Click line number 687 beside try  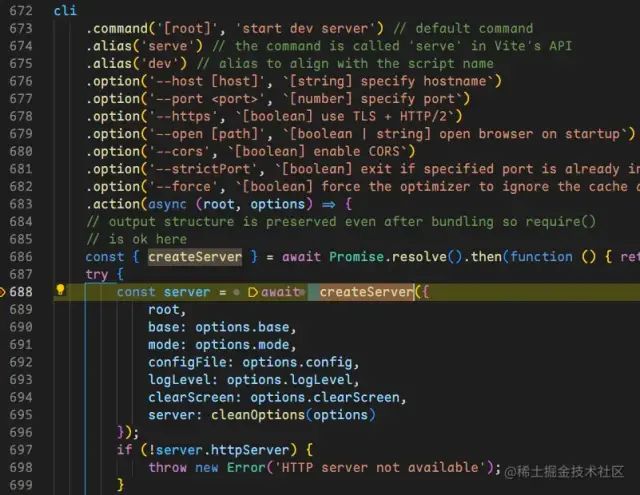tap(21, 274)
